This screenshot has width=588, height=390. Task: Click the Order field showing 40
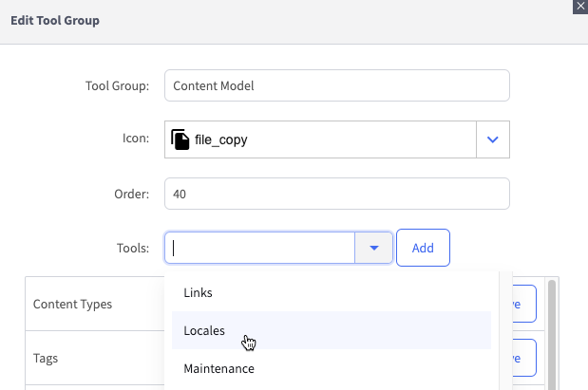[336, 194]
